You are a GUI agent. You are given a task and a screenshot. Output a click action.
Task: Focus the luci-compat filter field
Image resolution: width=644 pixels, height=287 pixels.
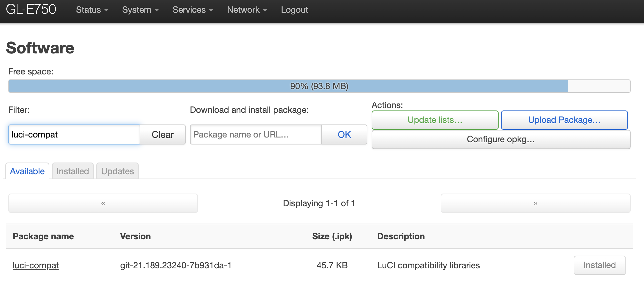pos(74,134)
